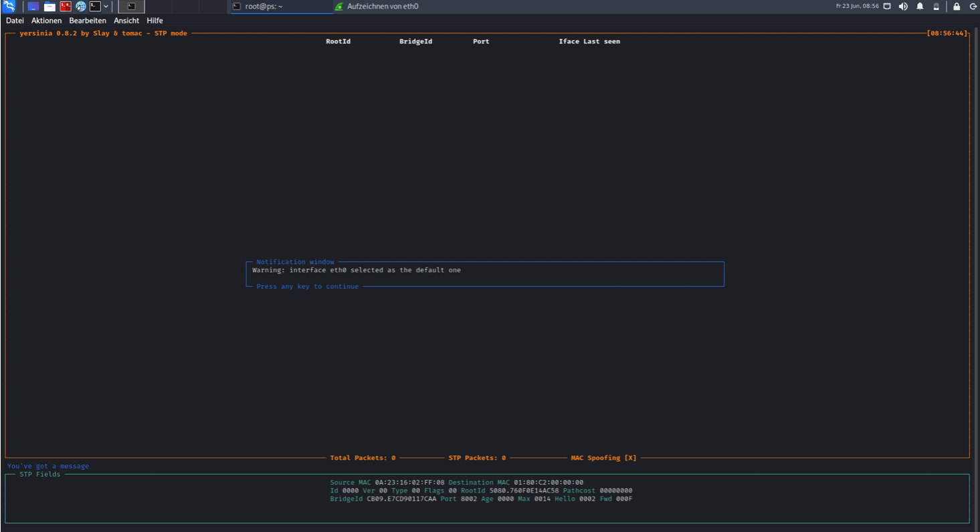
Task: Switch to Aufzeichnen von eth0 Wireshark window
Action: click(383, 7)
